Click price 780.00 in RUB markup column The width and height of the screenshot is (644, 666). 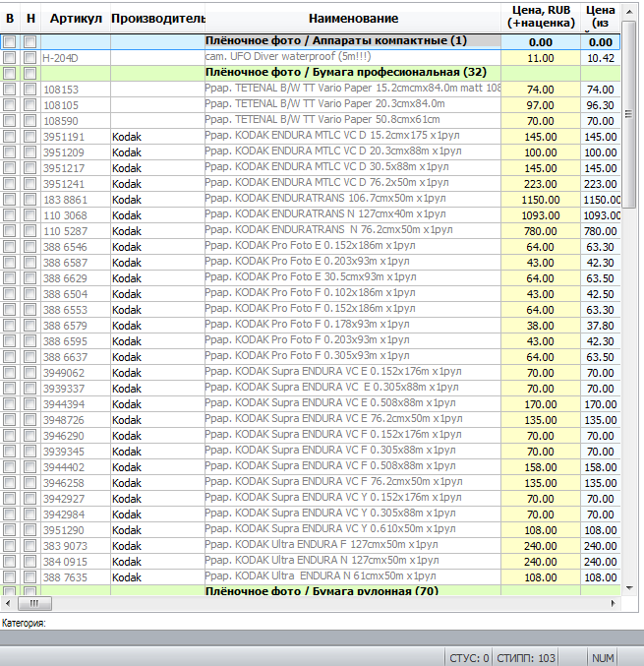point(541,231)
